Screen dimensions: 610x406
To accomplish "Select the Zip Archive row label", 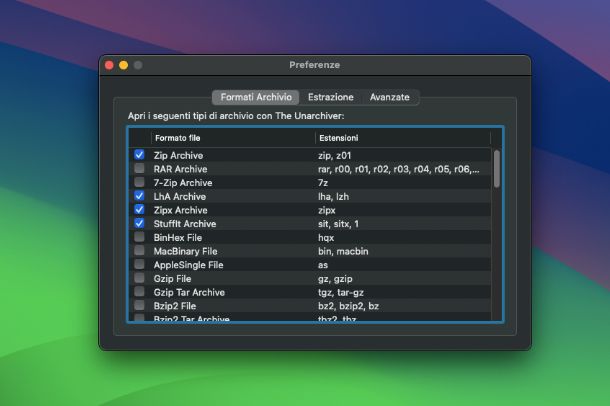I will 178,156.
